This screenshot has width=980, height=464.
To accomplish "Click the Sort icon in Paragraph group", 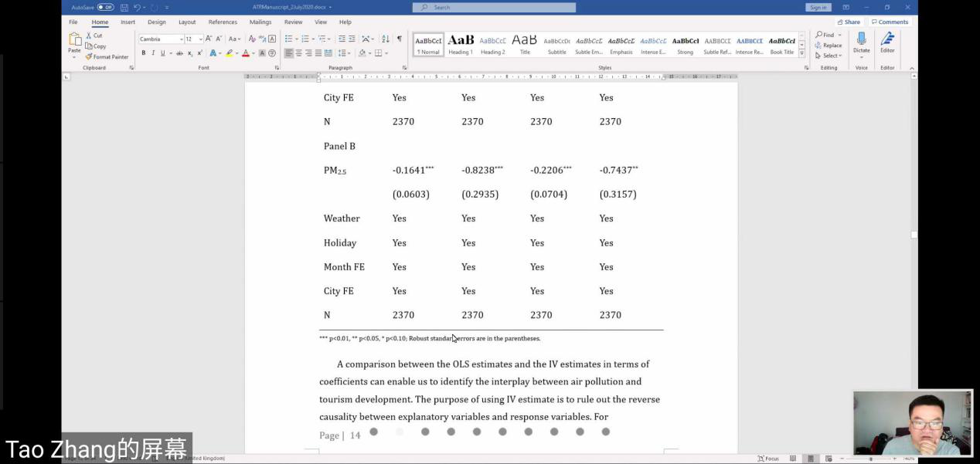I will (x=386, y=39).
